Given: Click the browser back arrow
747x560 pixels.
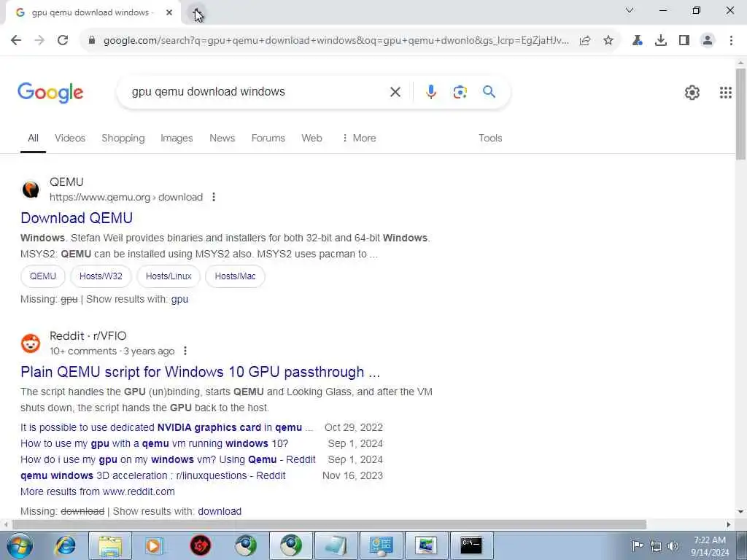Looking at the screenshot, I should [x=16, y=41].
